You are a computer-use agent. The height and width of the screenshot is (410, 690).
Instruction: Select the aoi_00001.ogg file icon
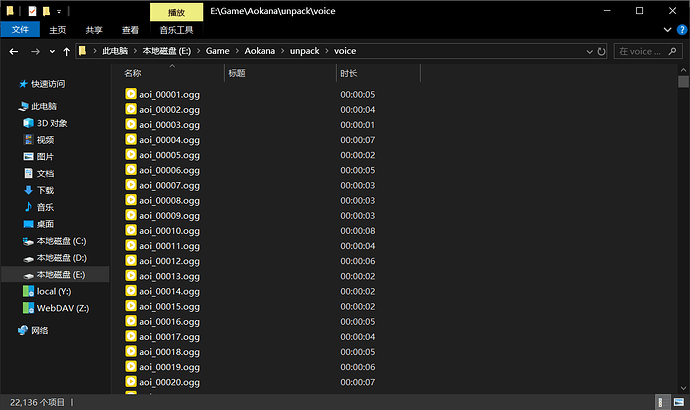coord(131,94)
